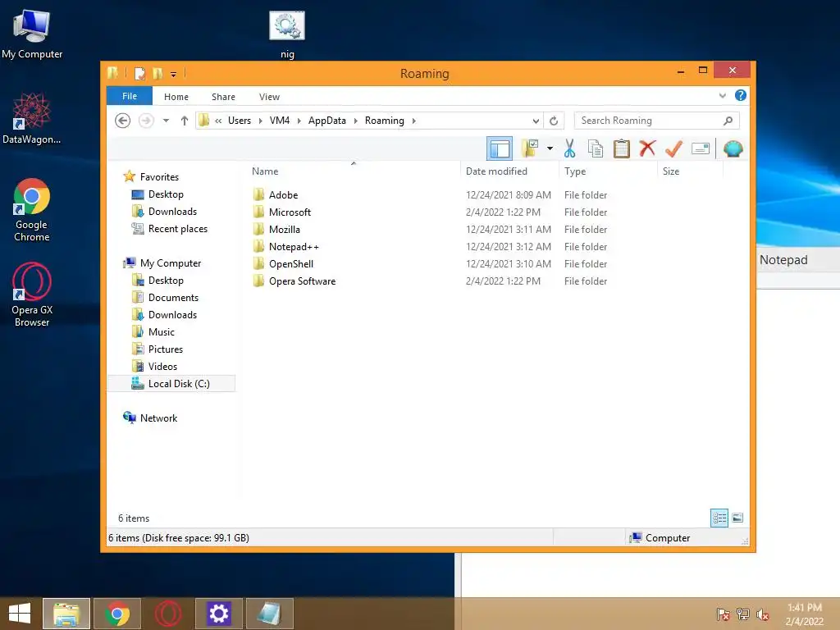
Task: Click the orange checkmark Properties icon
Action: (673, 148)
